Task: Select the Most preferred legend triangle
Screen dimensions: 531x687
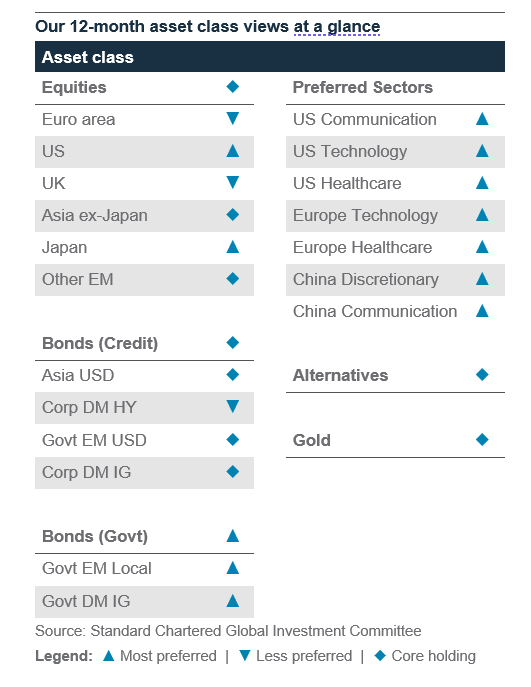Action: (x=109, y=656)
